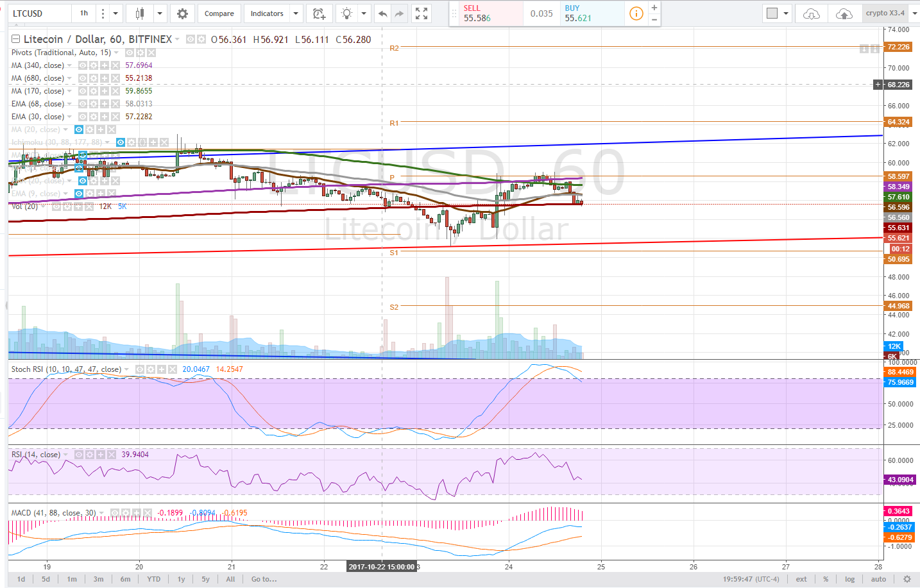Open the Go to... date link
920x588 pixels.
(x=264, y=579)
